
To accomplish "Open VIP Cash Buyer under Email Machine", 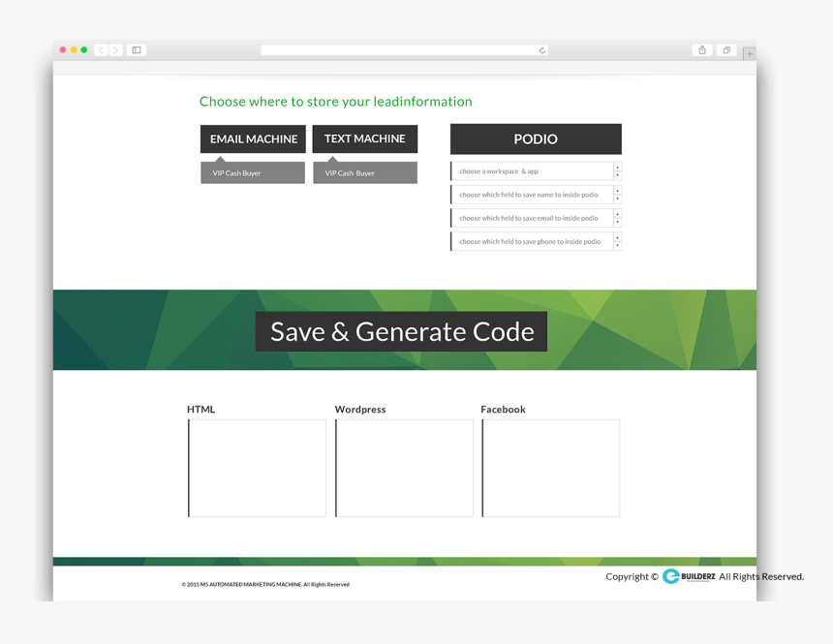I will 253,172.
